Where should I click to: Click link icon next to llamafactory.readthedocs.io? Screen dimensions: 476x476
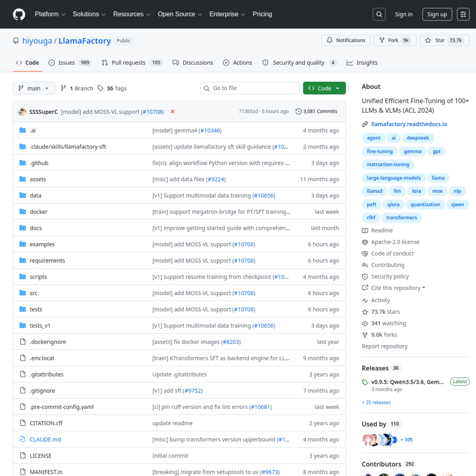tap(365, 124)
